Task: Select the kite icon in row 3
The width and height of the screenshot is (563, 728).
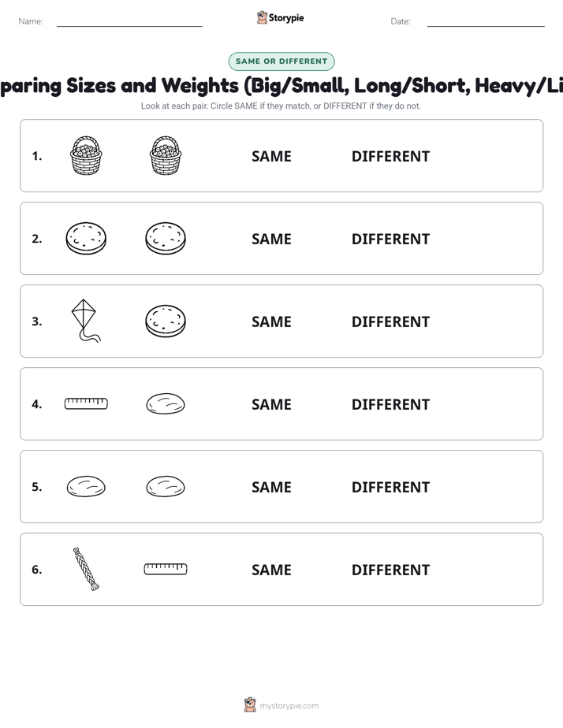Action: click(86, 321)
